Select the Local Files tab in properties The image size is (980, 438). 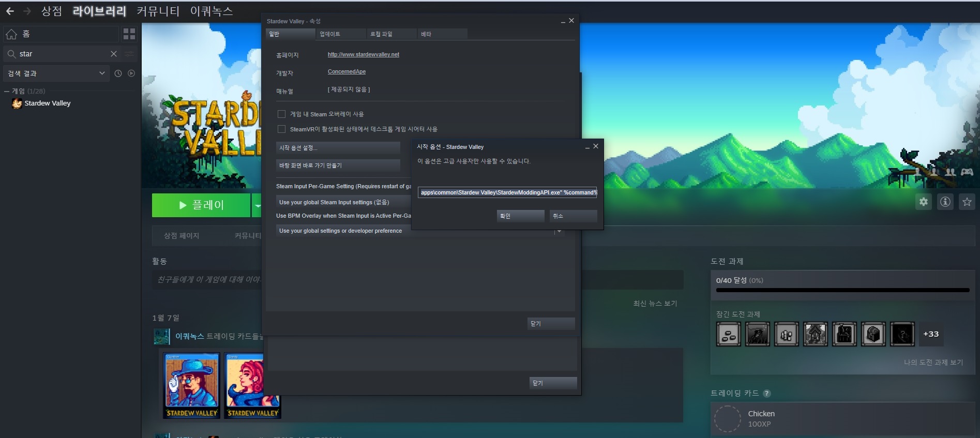(391, 34)
